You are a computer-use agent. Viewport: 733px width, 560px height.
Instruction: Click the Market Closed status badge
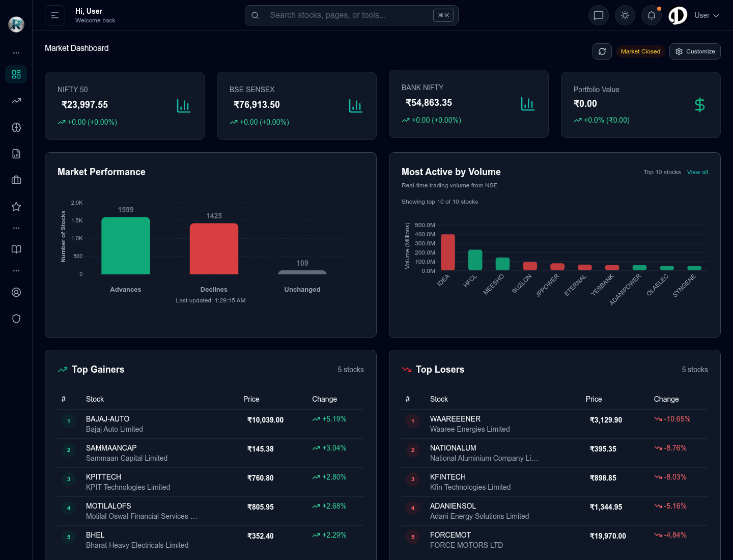tap(640, 51)
